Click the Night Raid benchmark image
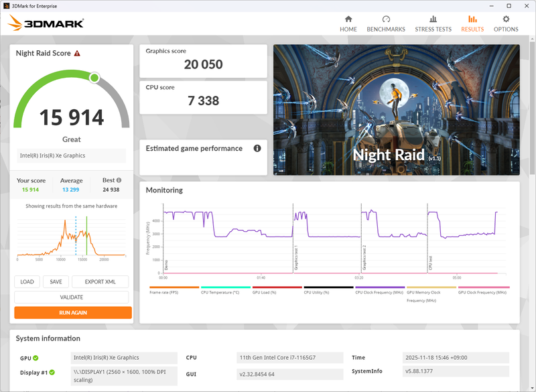This screenshot has height=392, width=536. tap(397, 110)
